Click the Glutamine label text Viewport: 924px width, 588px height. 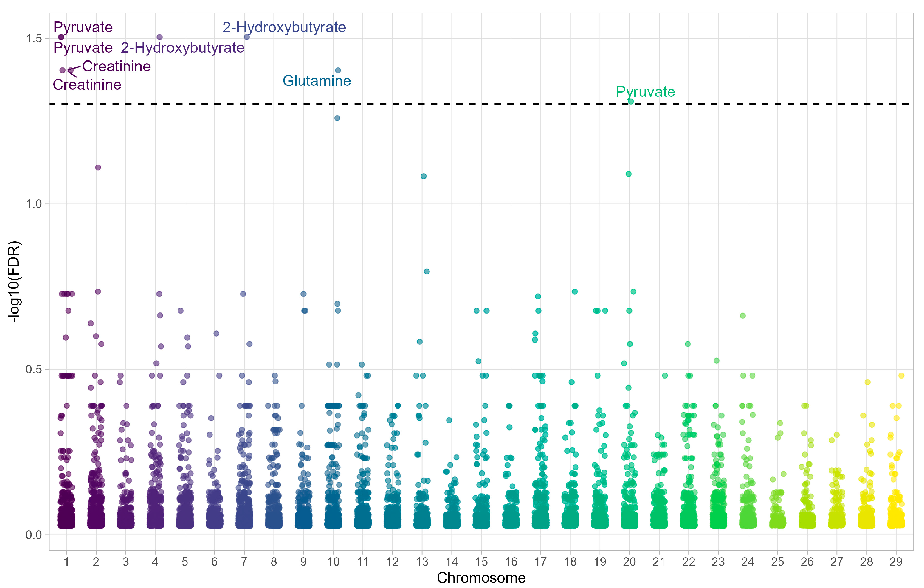tap(317, 81)
